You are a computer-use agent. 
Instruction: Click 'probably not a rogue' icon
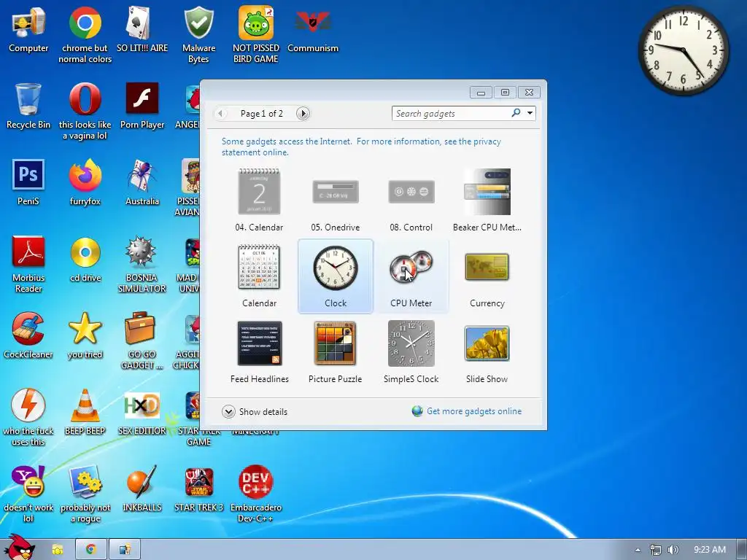click(x=85, y=494)
